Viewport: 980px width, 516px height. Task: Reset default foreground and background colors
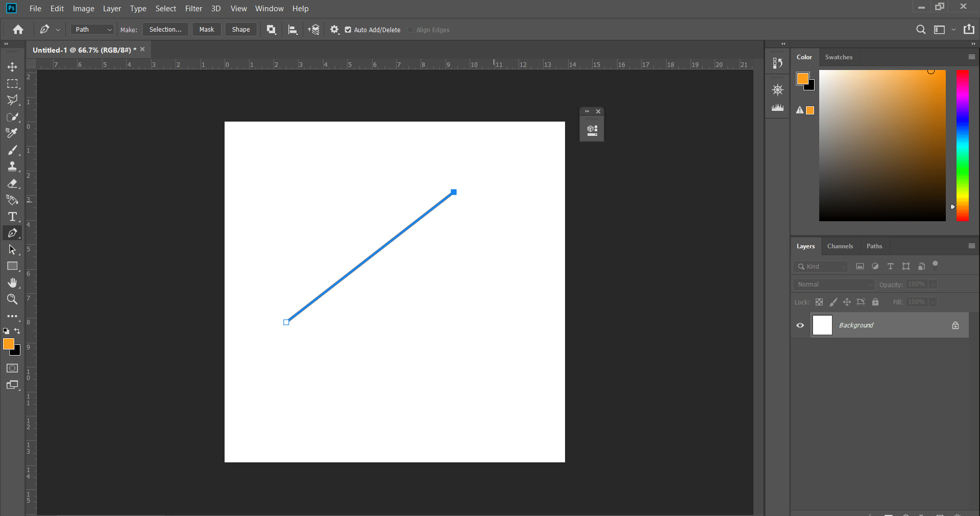point(6,331)
